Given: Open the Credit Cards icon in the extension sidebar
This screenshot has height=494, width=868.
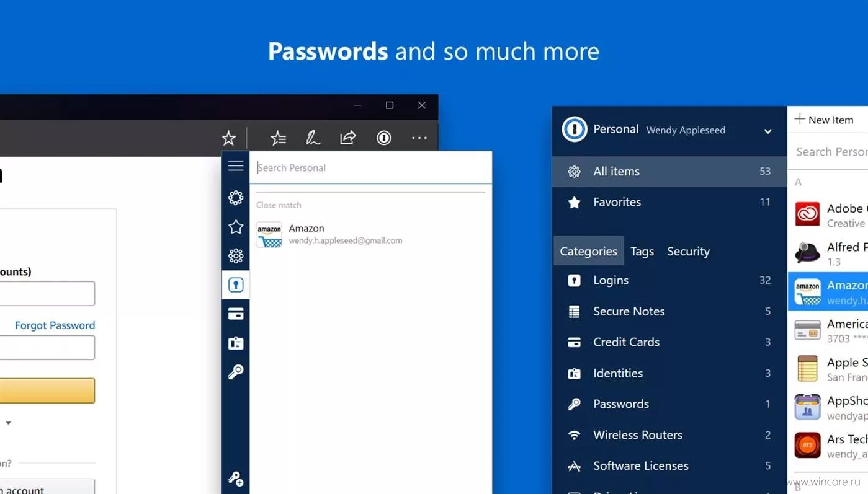Looking at the screenshot, I should click(236, 314).
